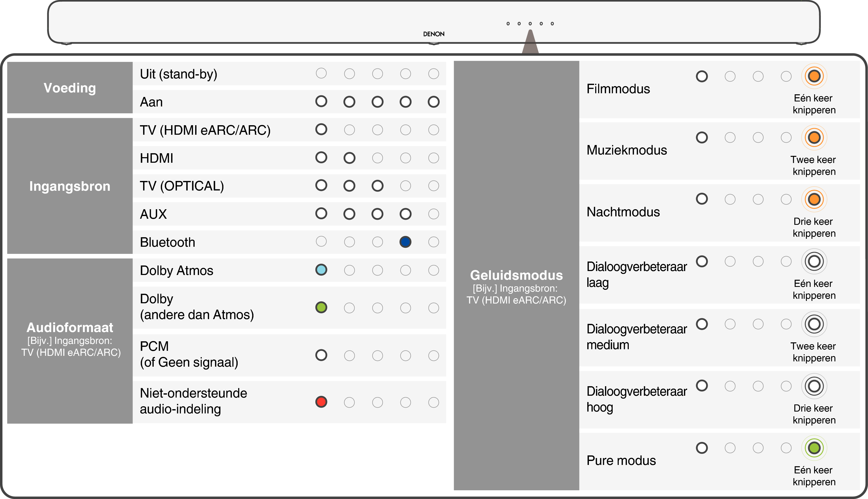Click the fourth lit LED in the AUX row

coord(405,214)
